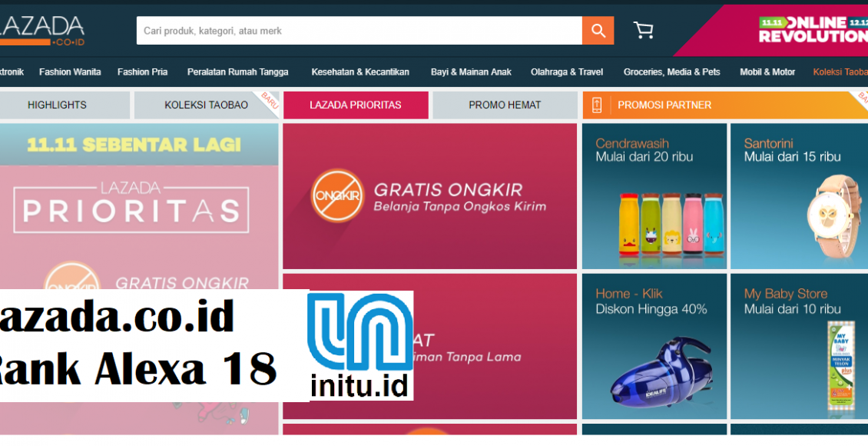Viewport: 868px width, 446px height.
Task: Click 'Mulai dari 15 ribu' text
Action: pyautogui.click(x=792, y=157)
